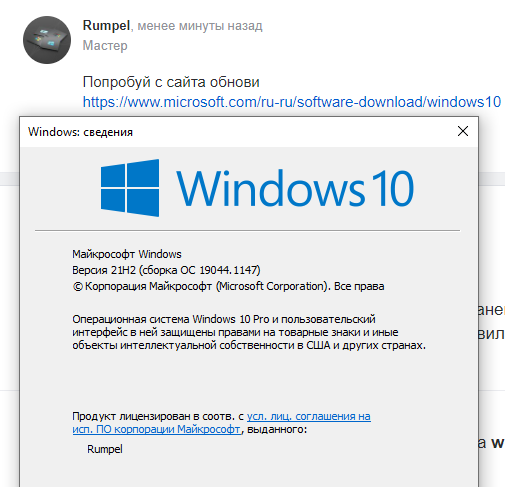Click the copyright line Корпорация Майкрософт

(228, 286)
